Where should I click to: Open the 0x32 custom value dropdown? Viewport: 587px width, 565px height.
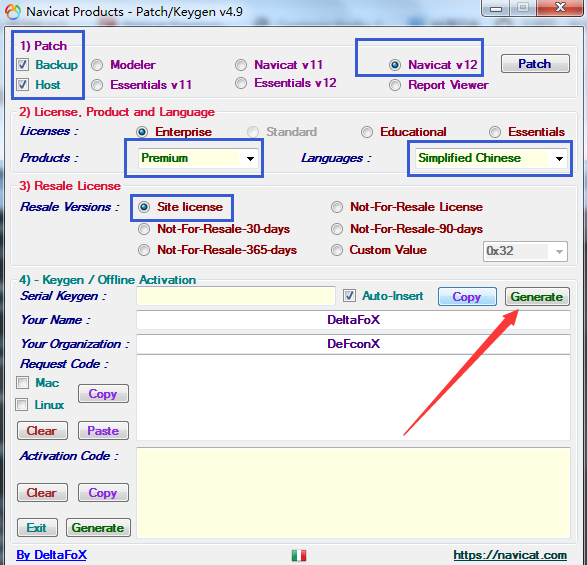[x=525, y=251]
